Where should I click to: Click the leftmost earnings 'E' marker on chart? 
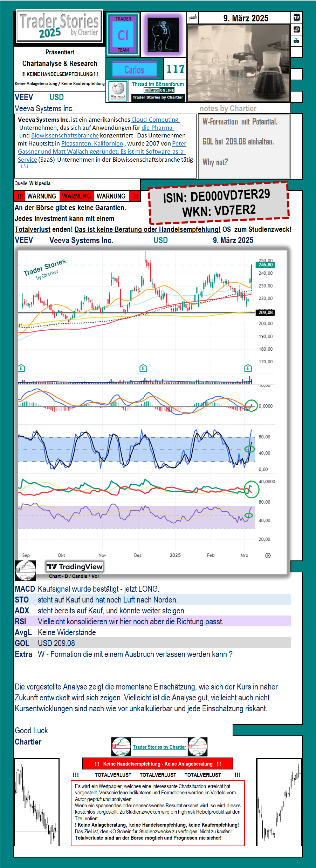tap(21, 368)
